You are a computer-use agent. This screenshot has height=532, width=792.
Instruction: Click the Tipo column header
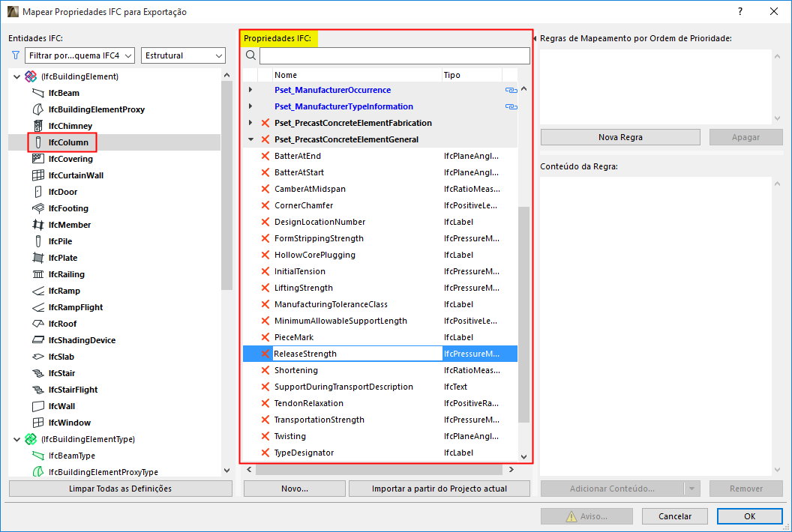(x=472, y=75)
